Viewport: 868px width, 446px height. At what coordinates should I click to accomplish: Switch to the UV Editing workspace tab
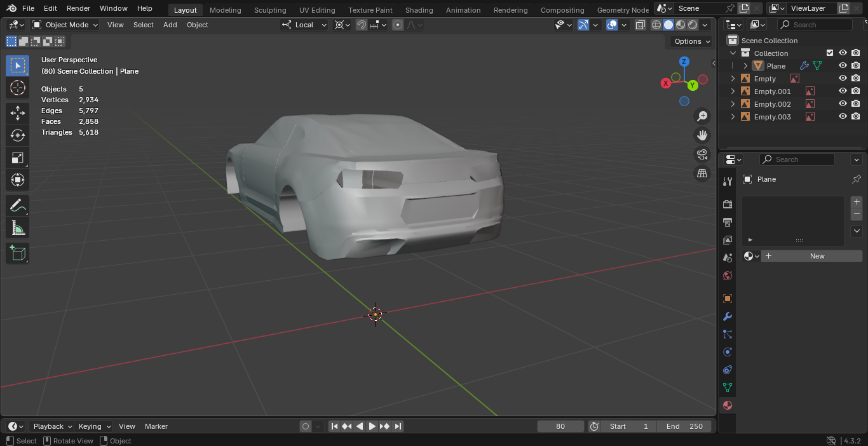[317, 10]
